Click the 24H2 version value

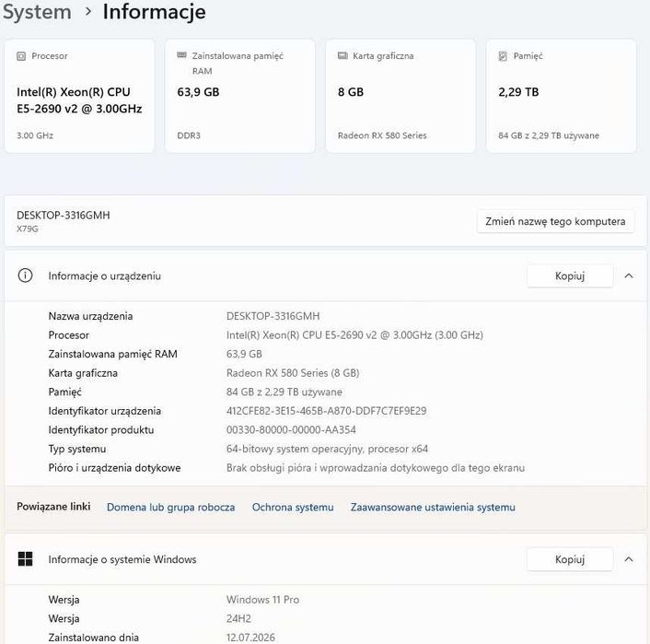tap(238, 618)
